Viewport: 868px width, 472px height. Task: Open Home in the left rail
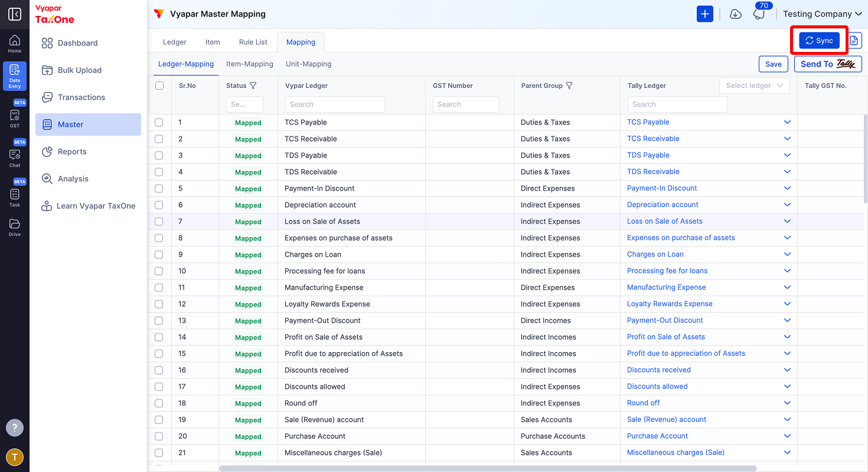coord(15,44)
